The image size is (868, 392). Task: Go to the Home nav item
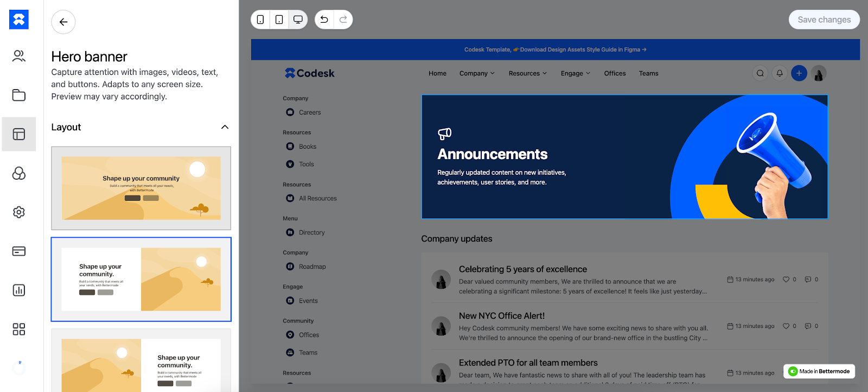(x=437, y=73)
